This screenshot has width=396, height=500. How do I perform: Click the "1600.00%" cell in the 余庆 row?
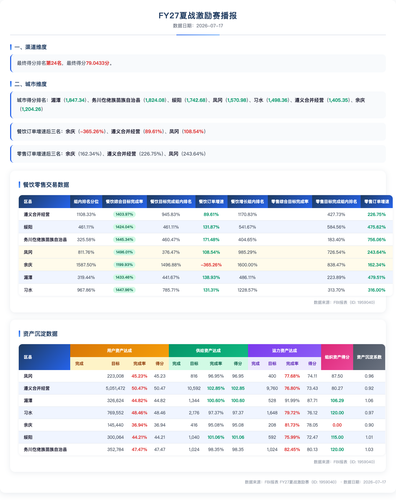pos(247,265)
